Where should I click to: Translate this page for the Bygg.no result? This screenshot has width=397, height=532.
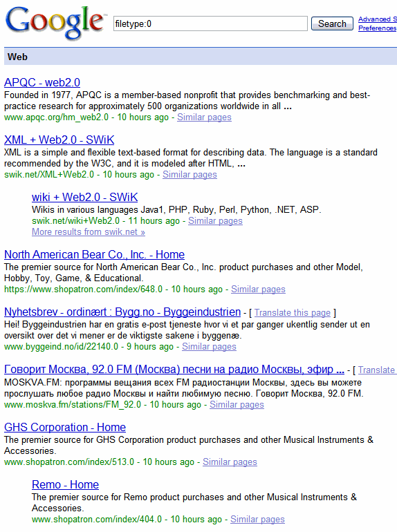tap(293, 312)
